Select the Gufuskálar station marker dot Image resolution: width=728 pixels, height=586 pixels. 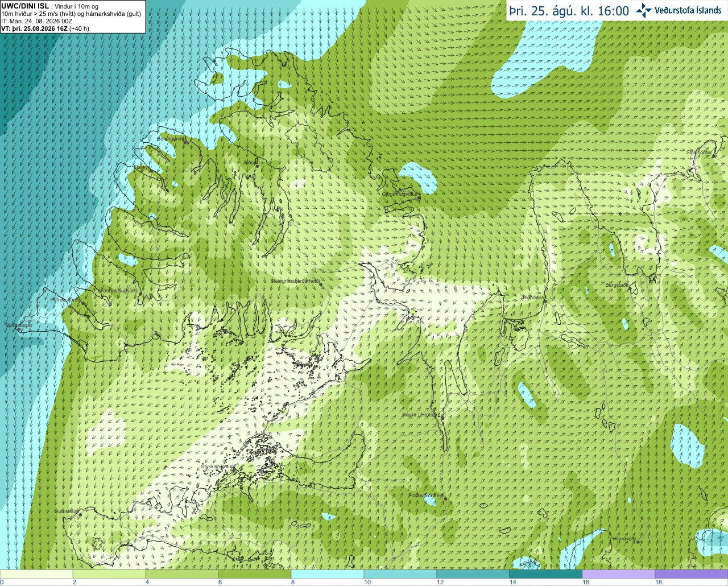click(80, 515)
